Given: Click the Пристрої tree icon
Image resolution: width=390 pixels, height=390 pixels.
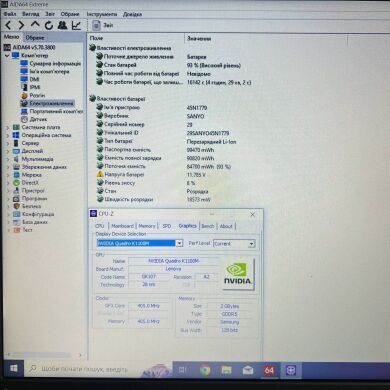Looking at the screenshot, I should (x=16, y=191).
